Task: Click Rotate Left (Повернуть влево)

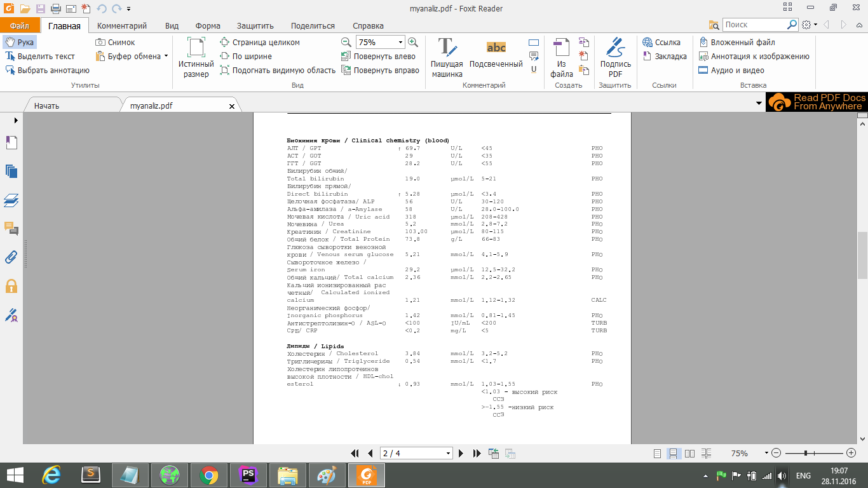Action: (x=379, y=57)
